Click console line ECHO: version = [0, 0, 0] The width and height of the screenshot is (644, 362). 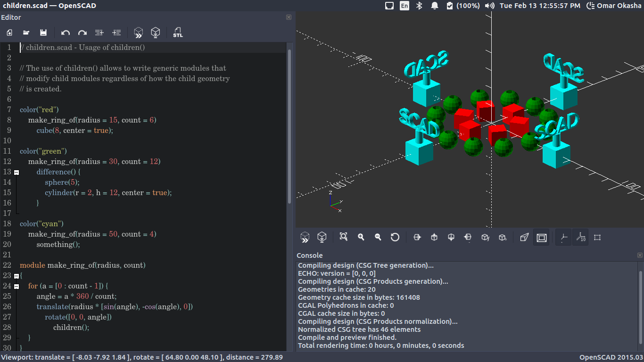[x=337, y=273]
